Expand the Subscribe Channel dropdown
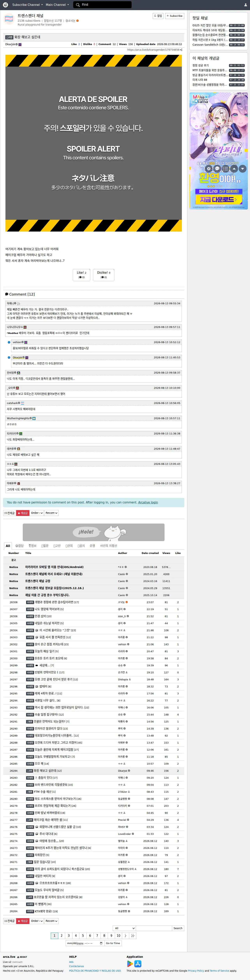This screenshot has height=980, width=250. coord(27,4)
